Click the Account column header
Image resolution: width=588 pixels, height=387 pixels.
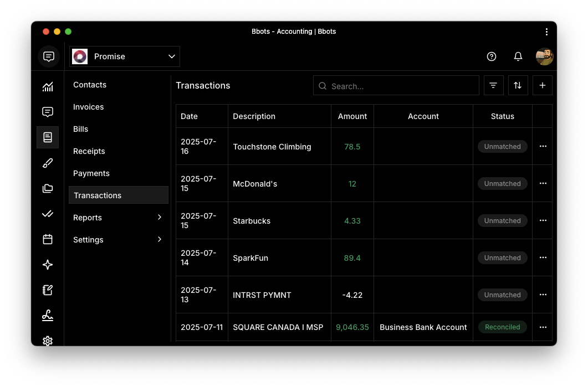(423, 116)
